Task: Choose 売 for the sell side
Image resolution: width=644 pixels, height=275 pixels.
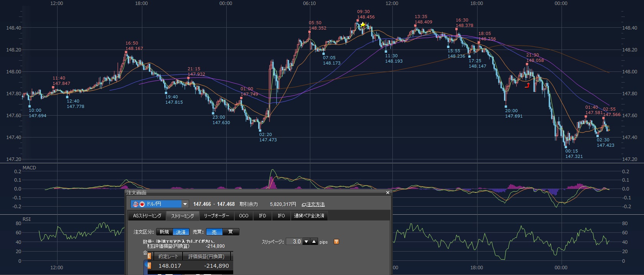Action: 214,232
